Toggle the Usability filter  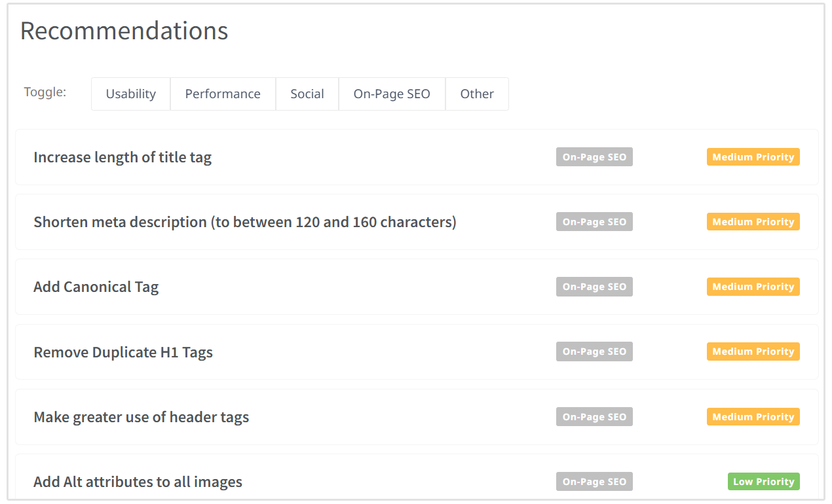click(x=131, y=94)
